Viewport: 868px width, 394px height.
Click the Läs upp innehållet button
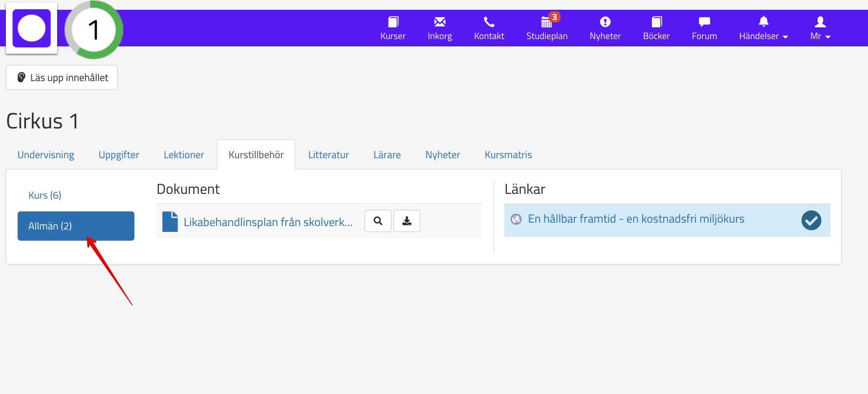(x=62, y=78)
